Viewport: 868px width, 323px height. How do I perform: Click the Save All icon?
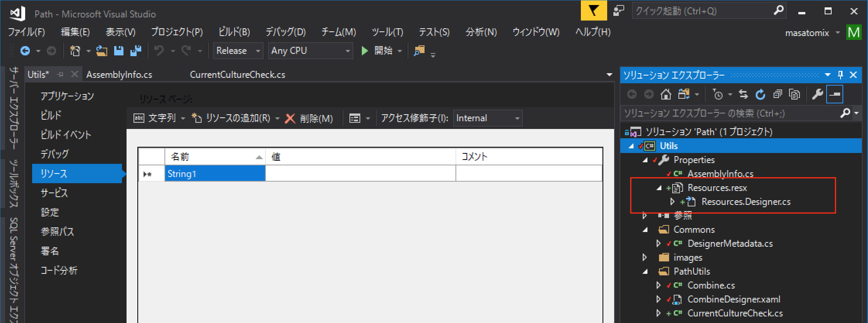136,51
